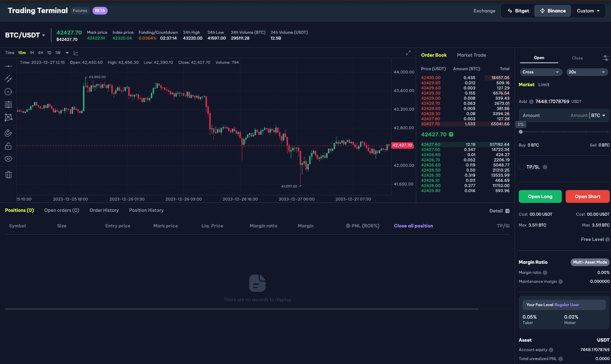Select the horizontal line drawing tool
The width and height of the screenshot is (611, 364).
8,66
